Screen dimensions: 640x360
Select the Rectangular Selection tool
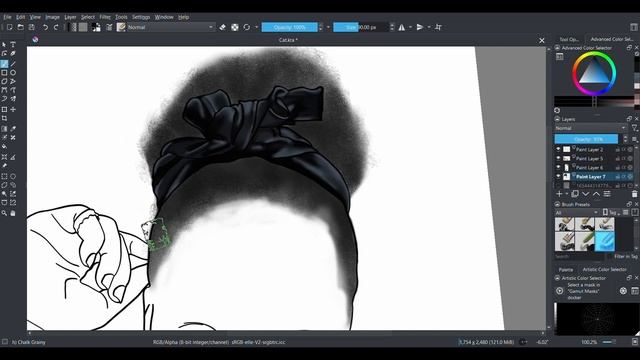pos(4,176)
